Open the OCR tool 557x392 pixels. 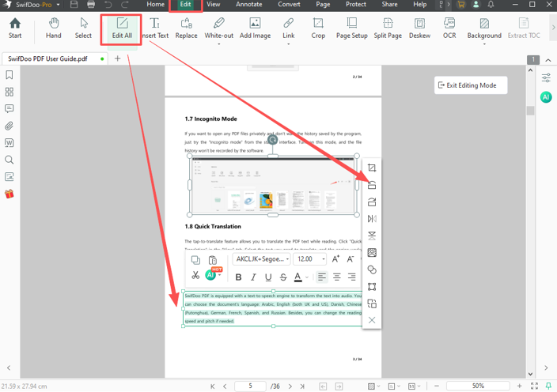(449, 28)
